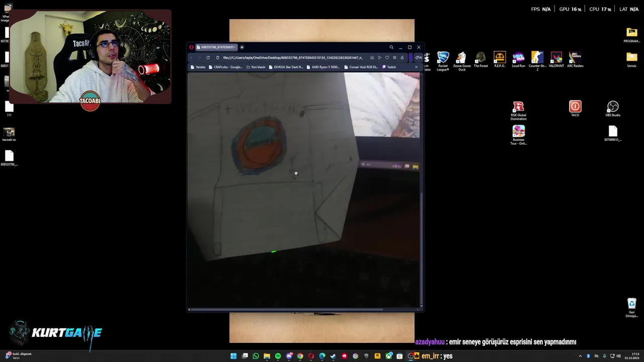
Task: Select R.E.P.O. desktop shortcut
Action: pos(500,59)
